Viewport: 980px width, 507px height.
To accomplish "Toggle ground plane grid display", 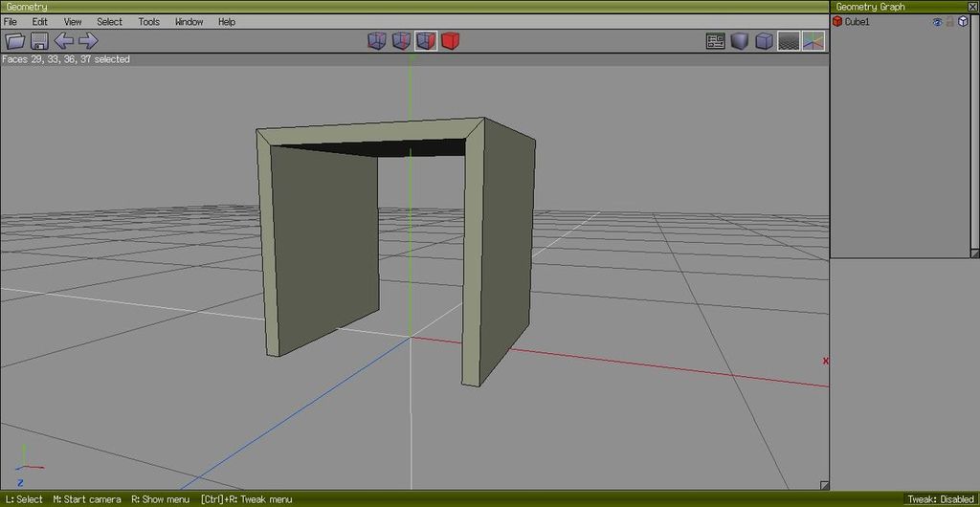I will [789, 41].
